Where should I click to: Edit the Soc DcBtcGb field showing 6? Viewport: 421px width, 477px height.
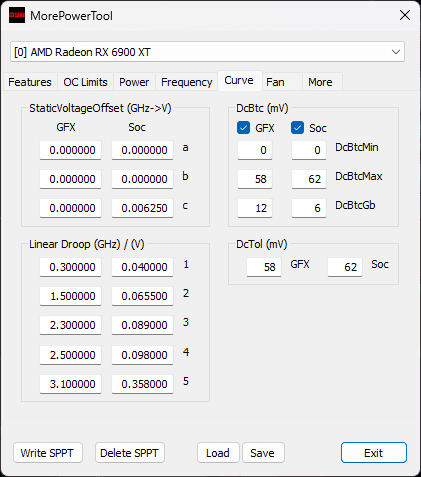point(309,208)
